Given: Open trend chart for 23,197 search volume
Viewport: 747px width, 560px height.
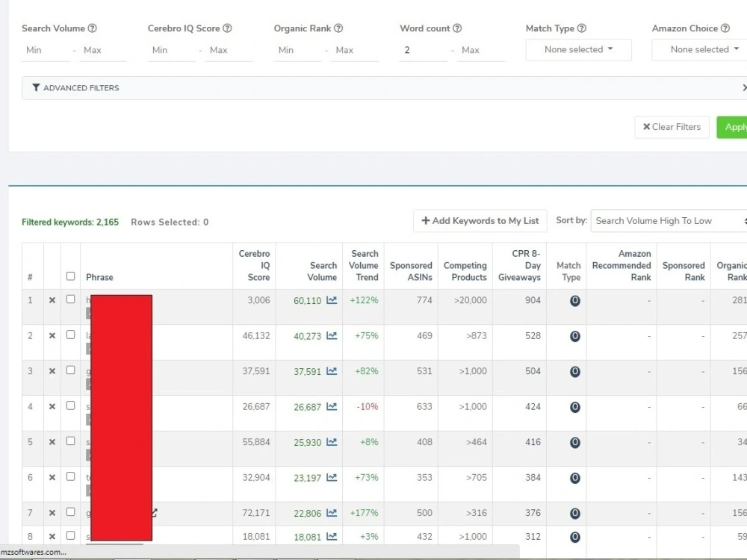Looking at the screenshot, I should click(332, 477).
